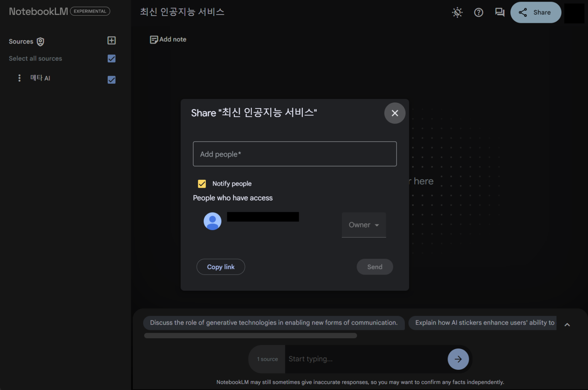Click the NotebookLM logo text
Viewport: 588px width, 390px height.
[x=38, y=11]
